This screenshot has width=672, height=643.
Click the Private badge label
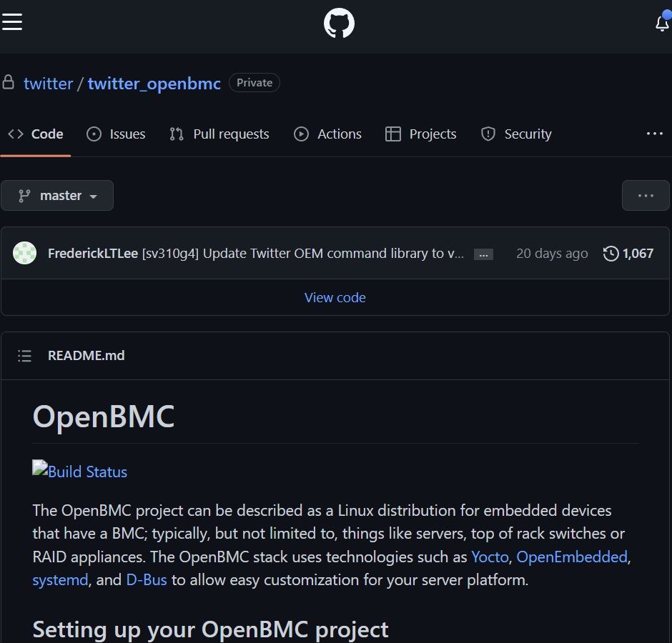pos(254,83)
